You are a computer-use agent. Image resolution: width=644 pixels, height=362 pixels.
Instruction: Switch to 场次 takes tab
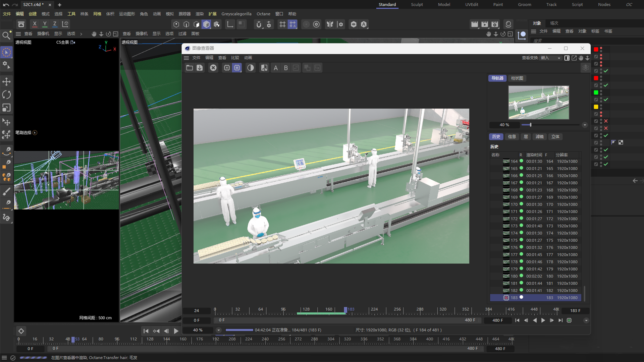554,23
